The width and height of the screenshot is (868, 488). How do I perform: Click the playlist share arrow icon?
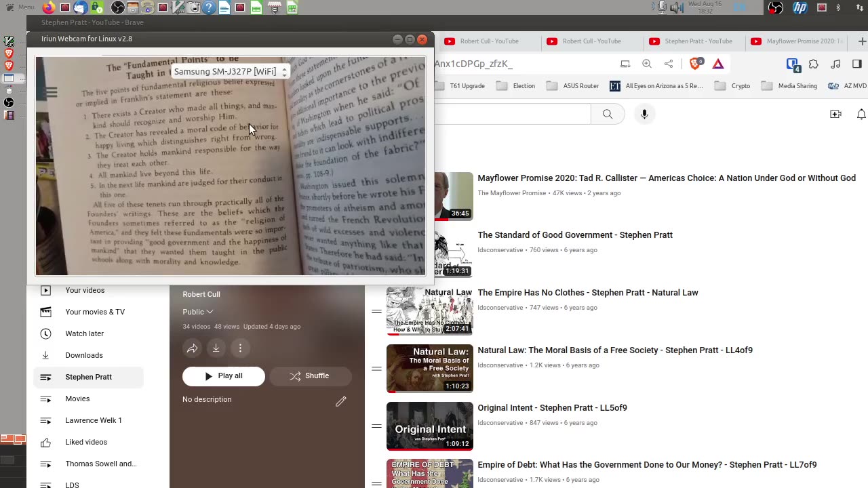point(193,348)
